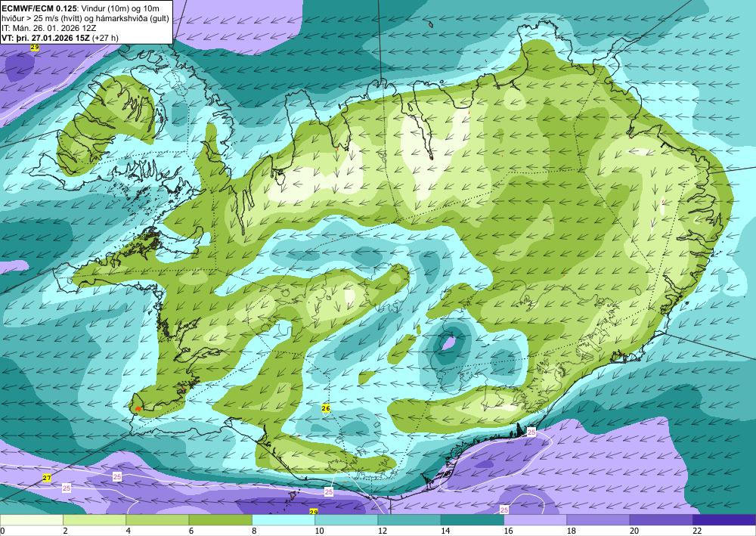756x536 pixels.
Task: Click the small lavender patch inside the teal oval
Action: tap(449, 342)
